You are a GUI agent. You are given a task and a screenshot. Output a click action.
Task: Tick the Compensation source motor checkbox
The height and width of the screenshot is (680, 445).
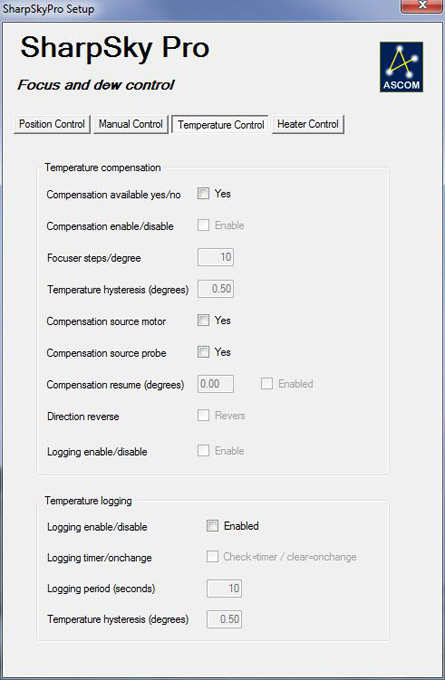pyautogui.click(x=203, y=320)
